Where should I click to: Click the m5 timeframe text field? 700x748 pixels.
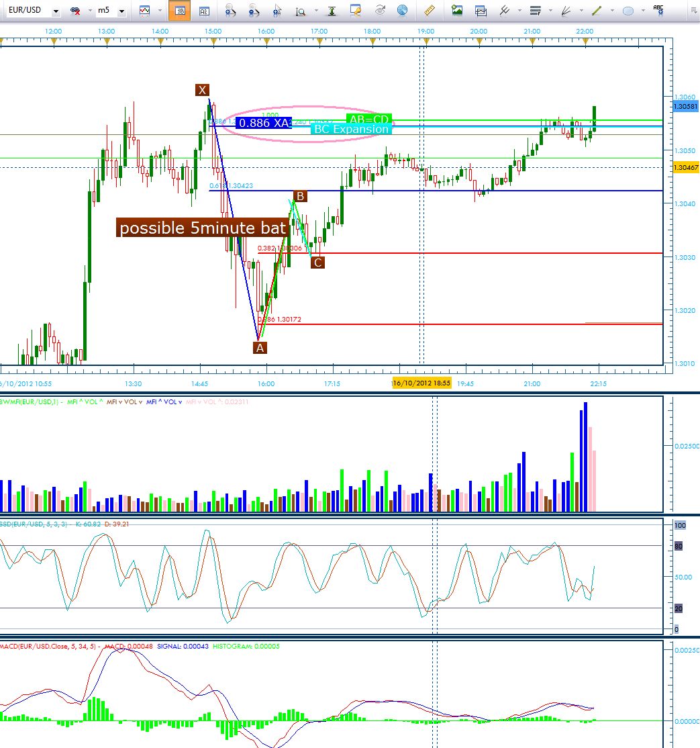point(106,11)
